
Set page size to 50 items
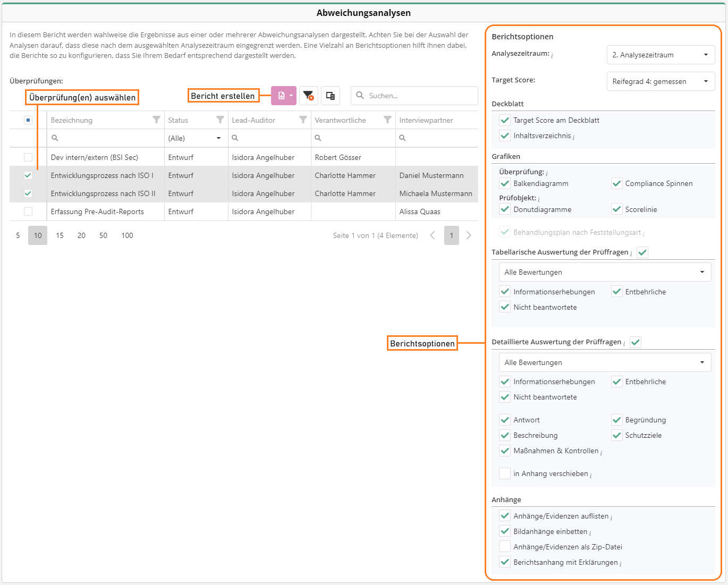pyautogui.click(x=103, y=235)
